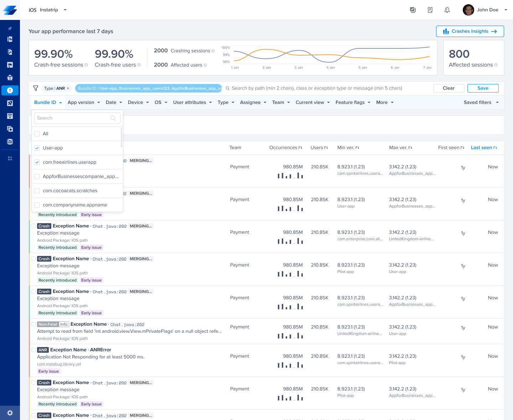This screenshot has height=420, width=513.
Task: Uncheck com.freeairlines.userapp checkbox
Action: point(37,162)
